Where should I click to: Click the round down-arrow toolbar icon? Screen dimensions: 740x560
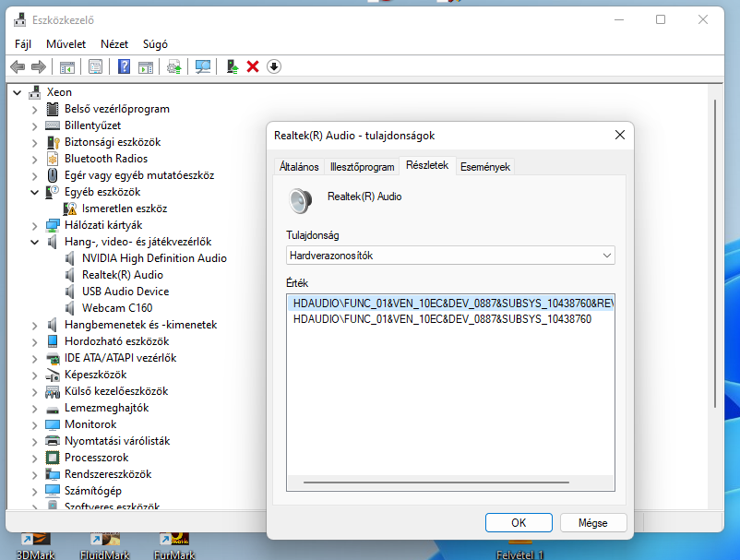pyautogui.click(x=274, y=66)
